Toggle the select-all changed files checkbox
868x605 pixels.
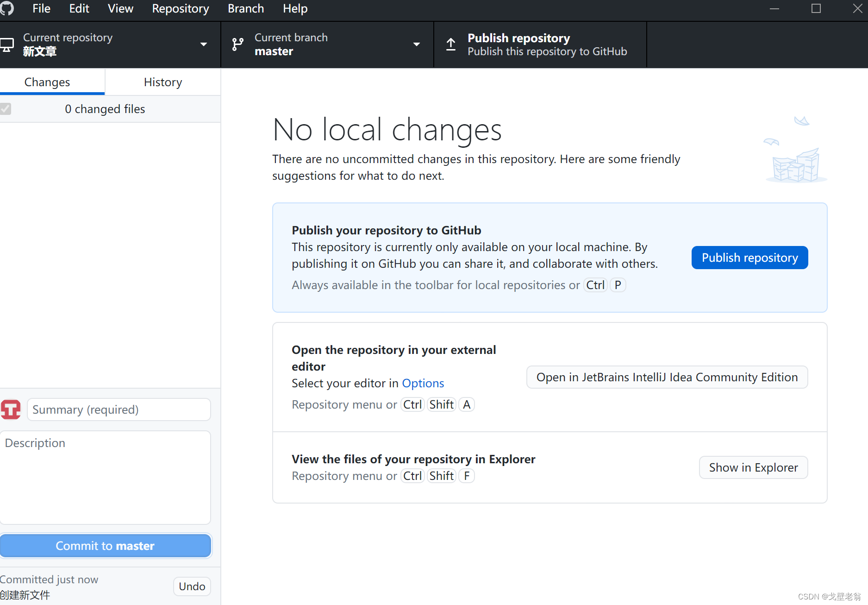6,109
